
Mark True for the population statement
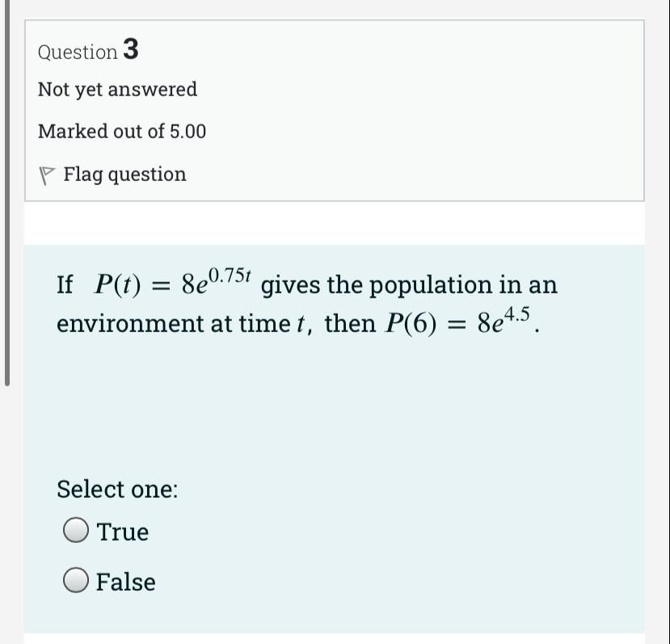(x=75, y=531)
